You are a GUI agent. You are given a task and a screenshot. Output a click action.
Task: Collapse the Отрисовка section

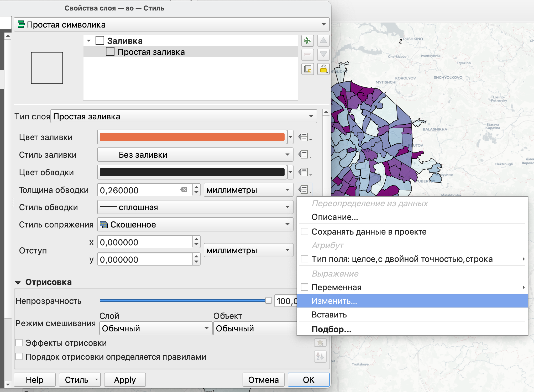tap(18, 282)
